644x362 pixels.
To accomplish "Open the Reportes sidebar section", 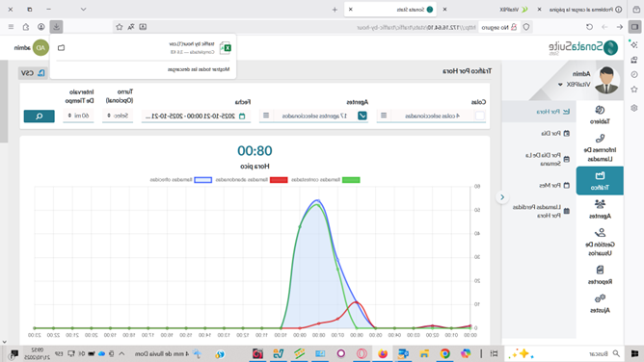I will coord(600,275).
